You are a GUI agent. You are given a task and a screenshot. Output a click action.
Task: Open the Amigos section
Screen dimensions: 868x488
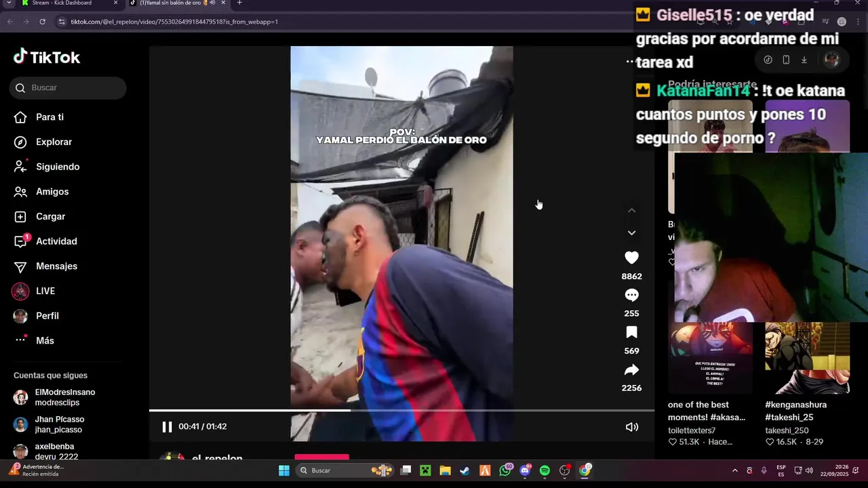[42, 192]
